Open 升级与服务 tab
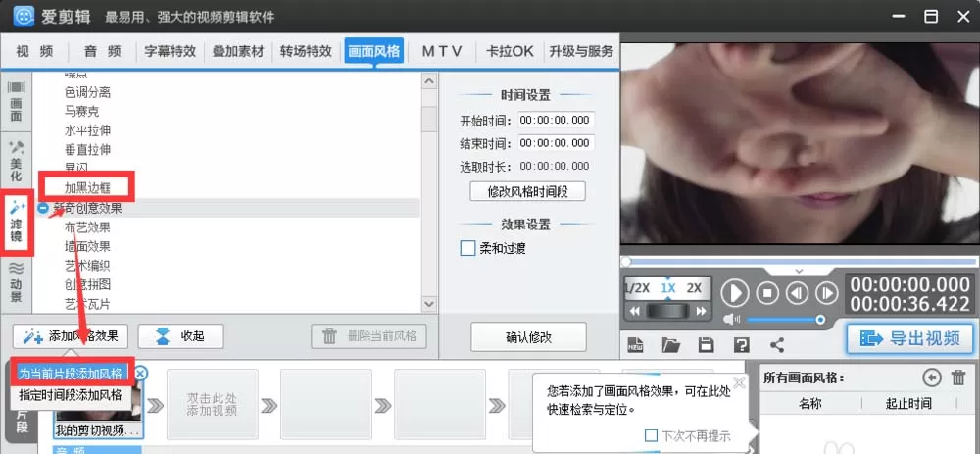980x454 pixels. (x=580, y=51)
